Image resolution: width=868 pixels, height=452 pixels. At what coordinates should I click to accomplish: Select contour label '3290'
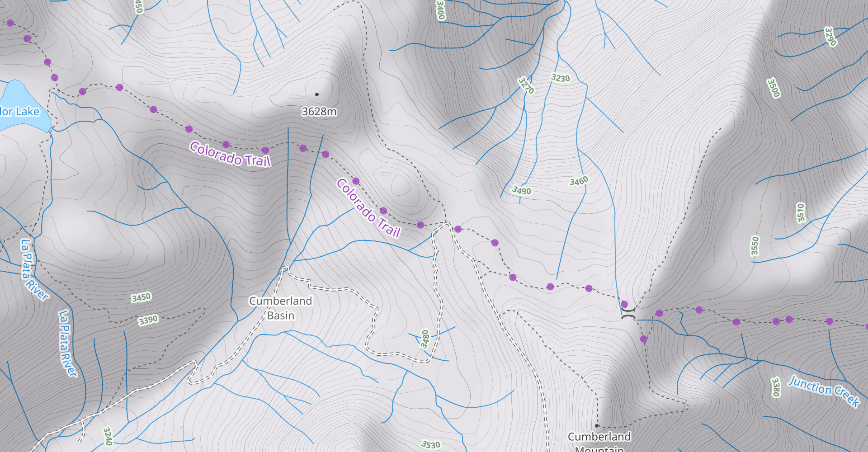(x=830, y=36)
